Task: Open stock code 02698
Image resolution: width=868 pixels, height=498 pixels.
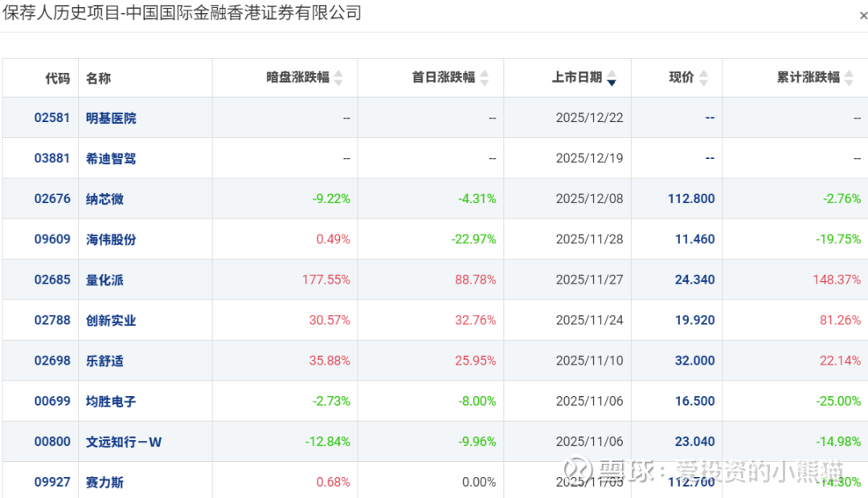Action: tap(52, 360)
